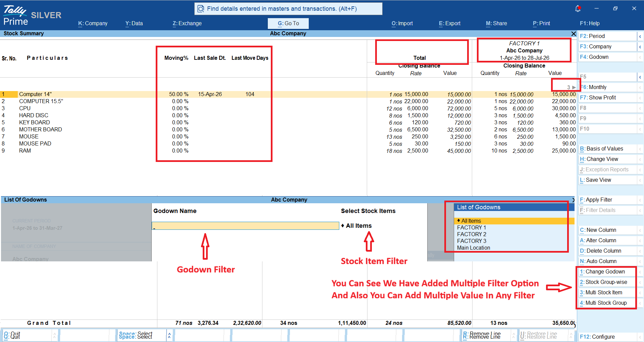Open F1: Help
The height and width of the screenshot is (342, 644).
[x=590, y=24]
